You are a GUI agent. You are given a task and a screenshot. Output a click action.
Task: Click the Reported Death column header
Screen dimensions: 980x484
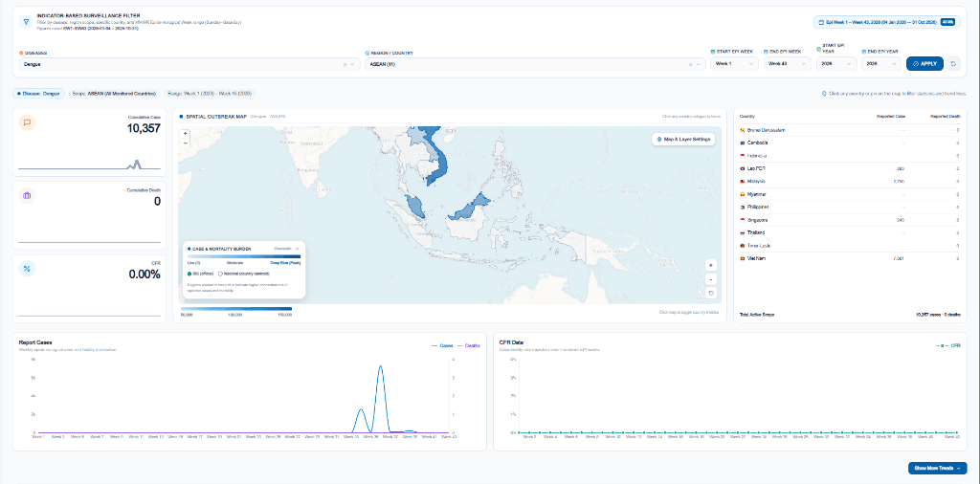click(x=945, y=116)
